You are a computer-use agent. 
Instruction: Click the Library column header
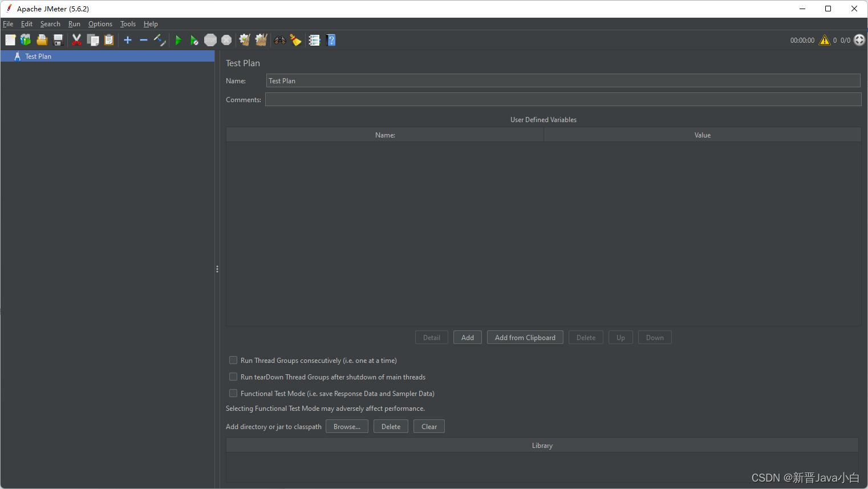pyautogui.click(x=542, y=445)
